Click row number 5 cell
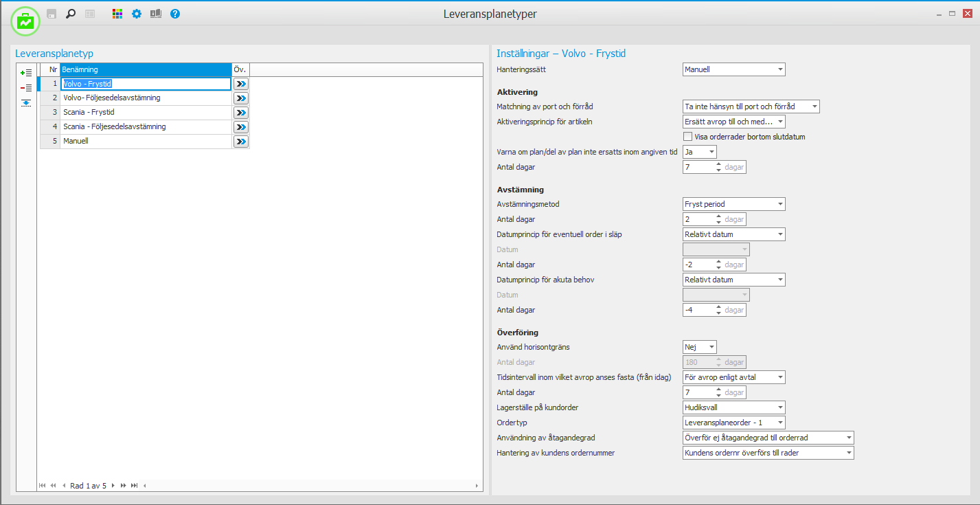This screenshot has width=980, height=505. tap(50, 142)
